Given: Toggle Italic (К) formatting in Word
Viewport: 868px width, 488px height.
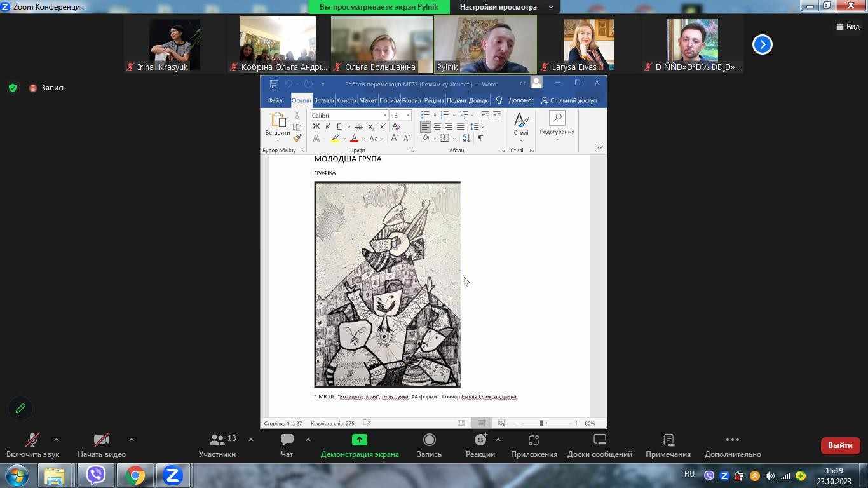Looking at the screenshot, I should 327,126.
